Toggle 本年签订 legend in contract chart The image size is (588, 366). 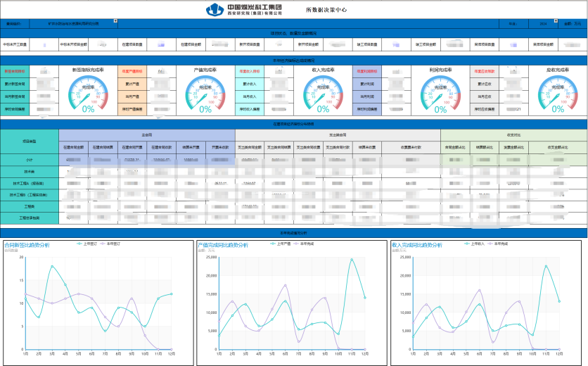coord(113,243)
